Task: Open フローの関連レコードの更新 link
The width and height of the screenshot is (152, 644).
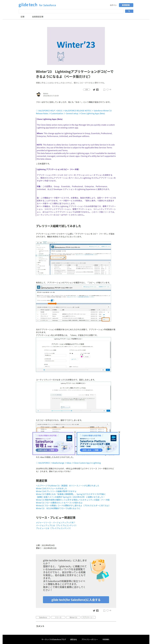Action: [73, 506]
